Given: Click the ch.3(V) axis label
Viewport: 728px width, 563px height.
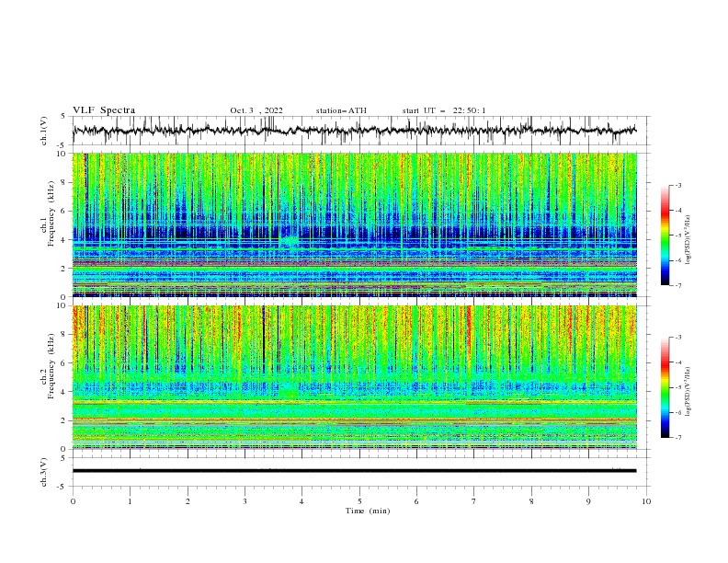Looking at the screenshot, I should (44, 472).
